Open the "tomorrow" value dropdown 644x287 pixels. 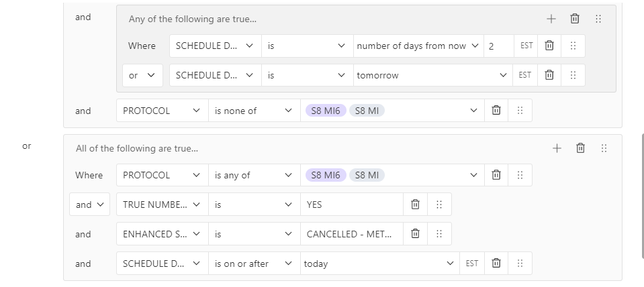pyautogui.click(x=433, y=75)
